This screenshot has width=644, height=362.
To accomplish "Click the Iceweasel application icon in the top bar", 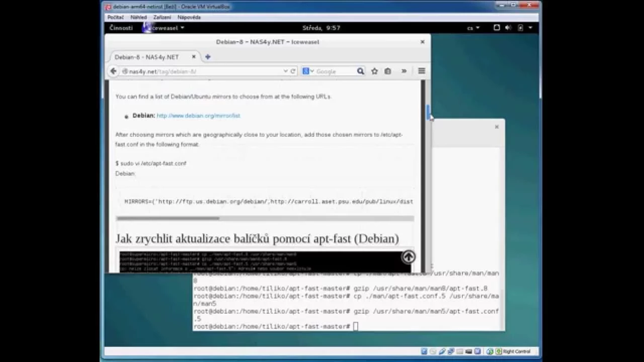I will coord(146,28).
